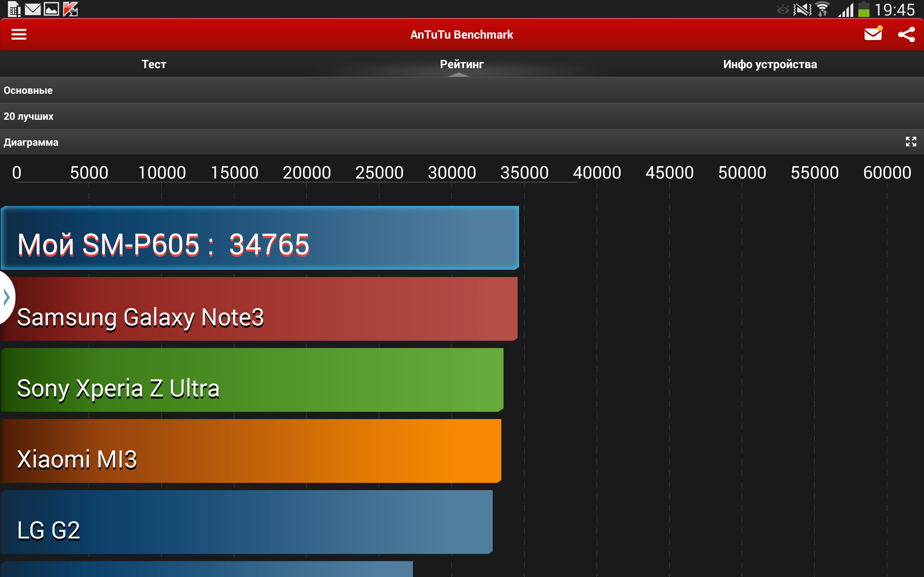Switch to the Тест tab

pyautogui.click(x=154, y=64)
